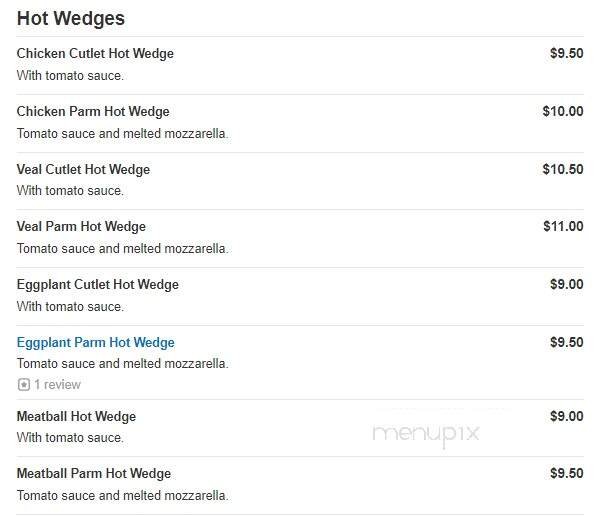The width and height of the screenshot is (605, 516).
Task: Click the review icon under Eggplant Parm
Action: click(23, 385)
